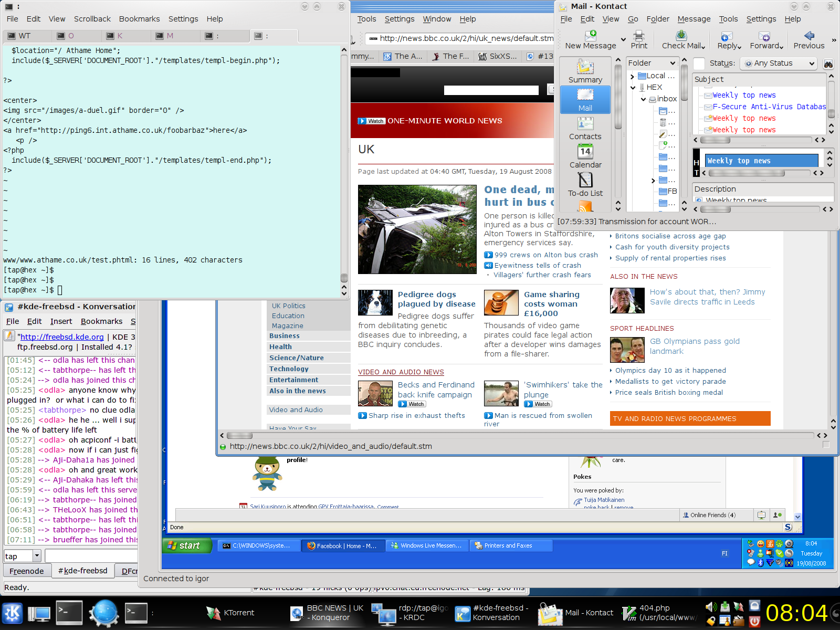Open C:\WINDOWS\system command prompt taskbar button
This screenshot has height=630, width=840.
point(259,546)
